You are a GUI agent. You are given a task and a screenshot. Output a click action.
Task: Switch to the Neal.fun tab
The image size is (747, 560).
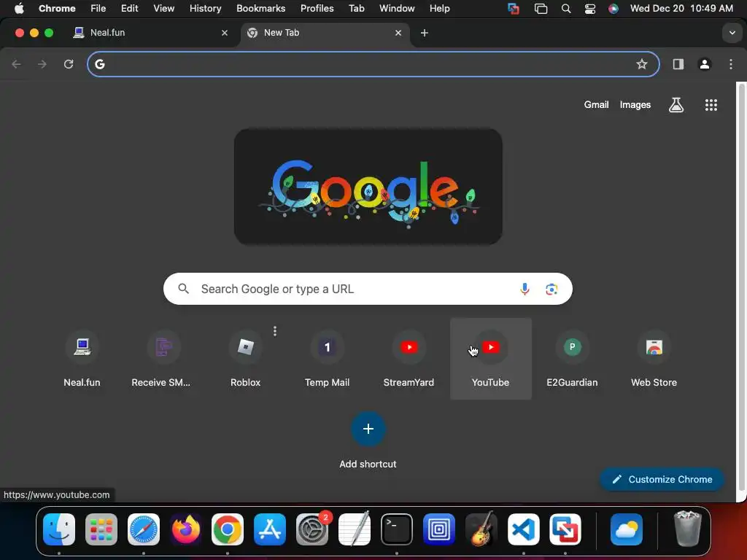tap(152, 33)
